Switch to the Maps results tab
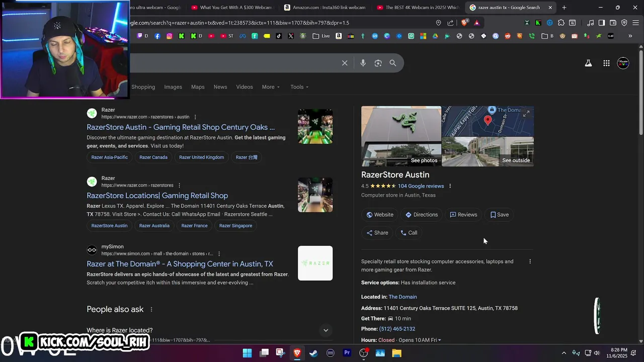 coord(198,87)
